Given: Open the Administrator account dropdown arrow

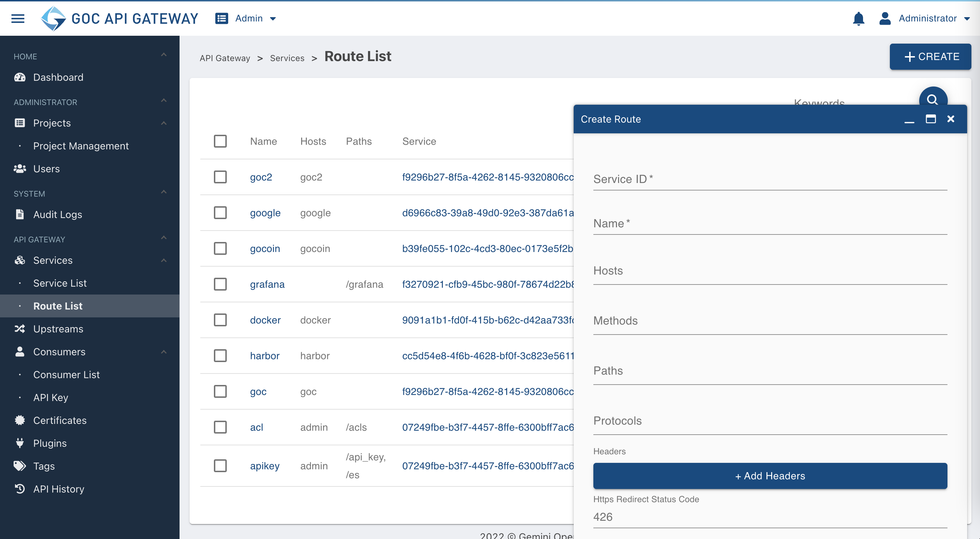Looking at the screenshot, I should 967,19.
